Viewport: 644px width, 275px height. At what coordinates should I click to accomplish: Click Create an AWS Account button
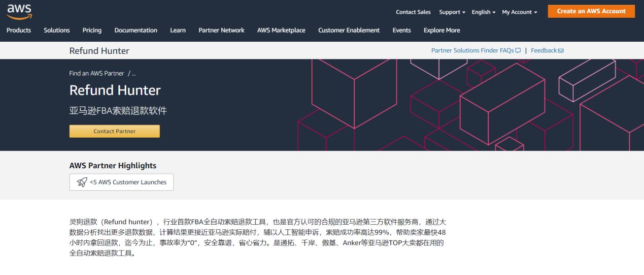pyautogui.click(x=591, y=11)
